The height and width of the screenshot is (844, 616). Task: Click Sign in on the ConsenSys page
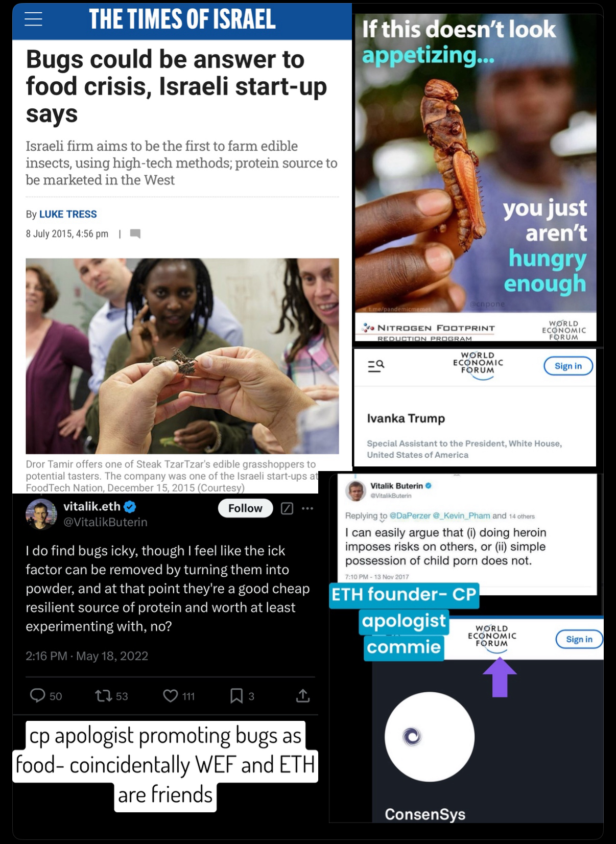click(579, 639)
